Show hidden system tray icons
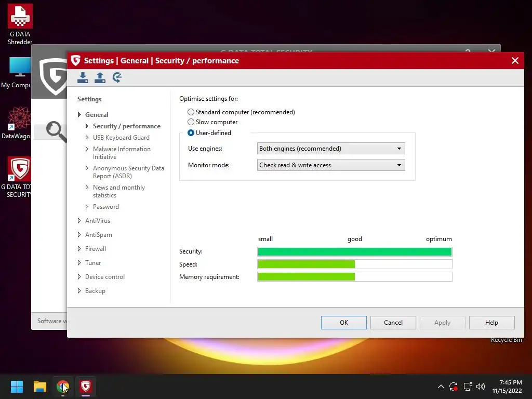The image size is (532, 399). (441, 387)
